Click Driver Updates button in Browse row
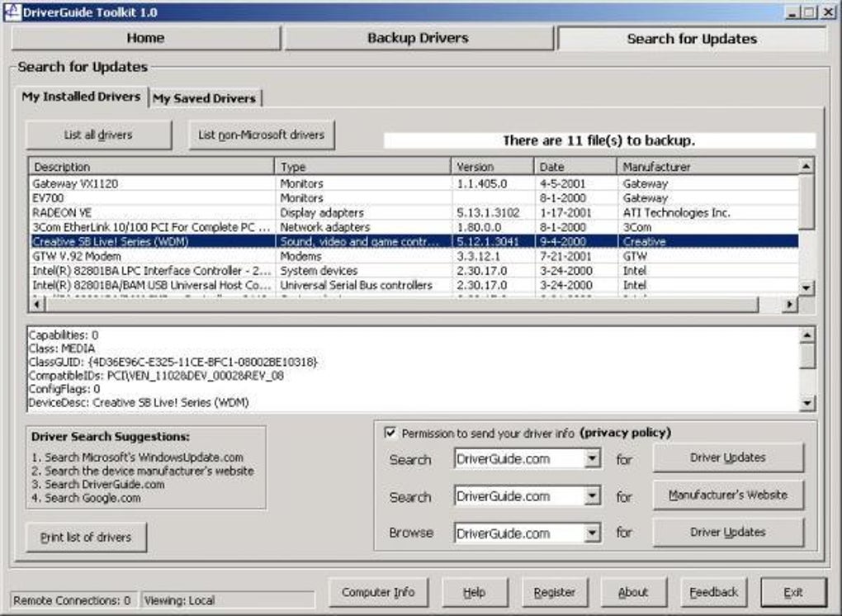 tap(728, 533)
